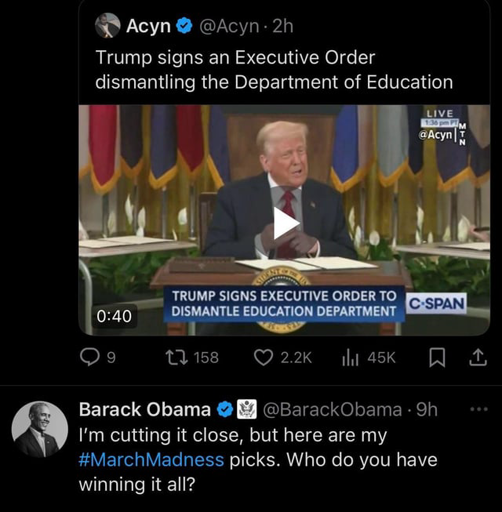Retweet Acyn's post with 158 reposts

click(x=177, y=357)
